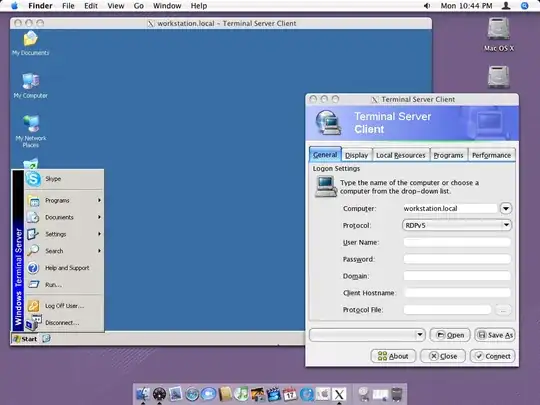Viewport: 540px width, 405px height.
Task: Launch Safari from the Dock
Action: [192, 394]
